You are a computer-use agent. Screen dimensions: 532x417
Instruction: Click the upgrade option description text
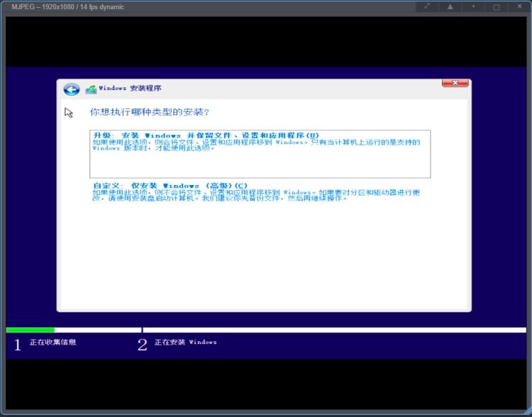tap(256, 145)
